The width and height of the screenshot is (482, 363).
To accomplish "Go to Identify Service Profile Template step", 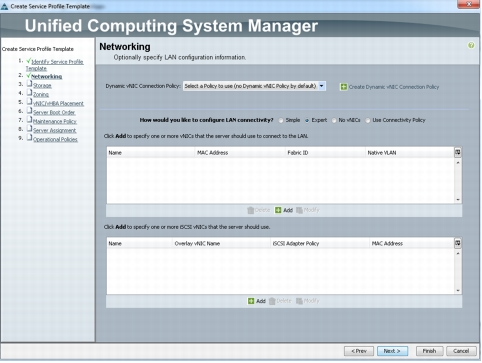I will pyautogui.click(x=55, y=65).
